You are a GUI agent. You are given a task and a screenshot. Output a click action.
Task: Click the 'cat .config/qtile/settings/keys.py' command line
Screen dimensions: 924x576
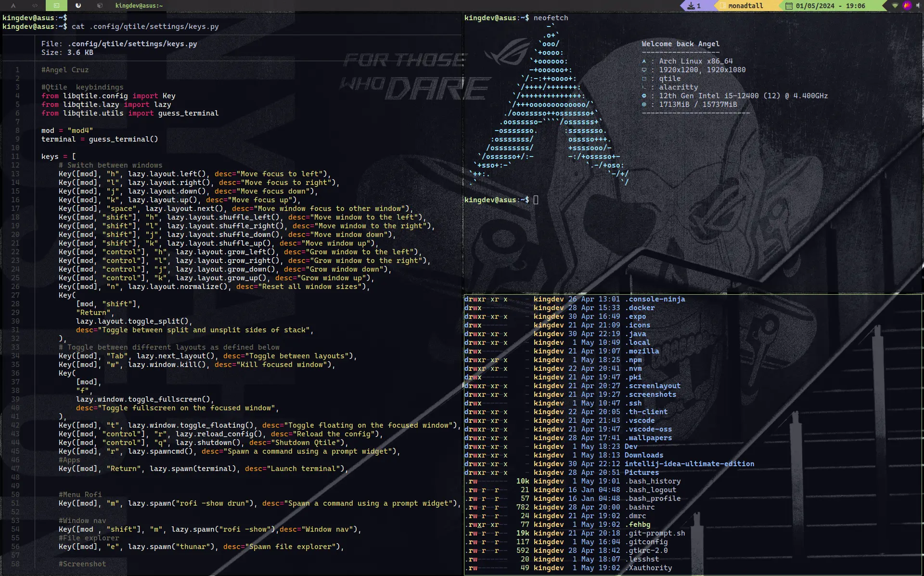pos(145,26)
